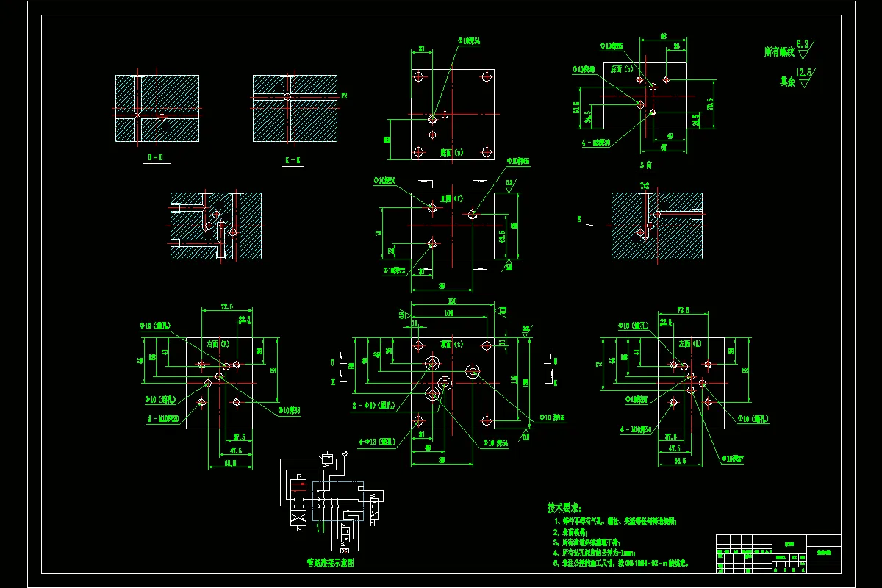Select the "S 向" view caption
882x588 pixels.
646,165
